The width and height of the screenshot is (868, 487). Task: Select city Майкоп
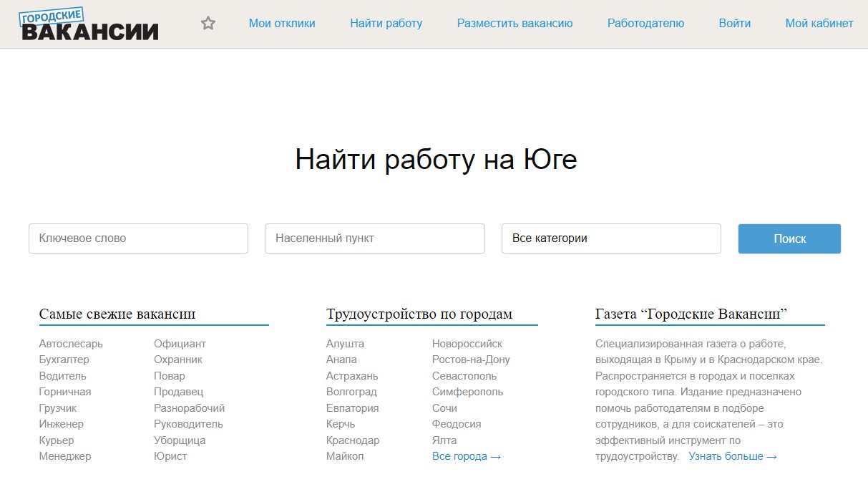tap(345, 456)
